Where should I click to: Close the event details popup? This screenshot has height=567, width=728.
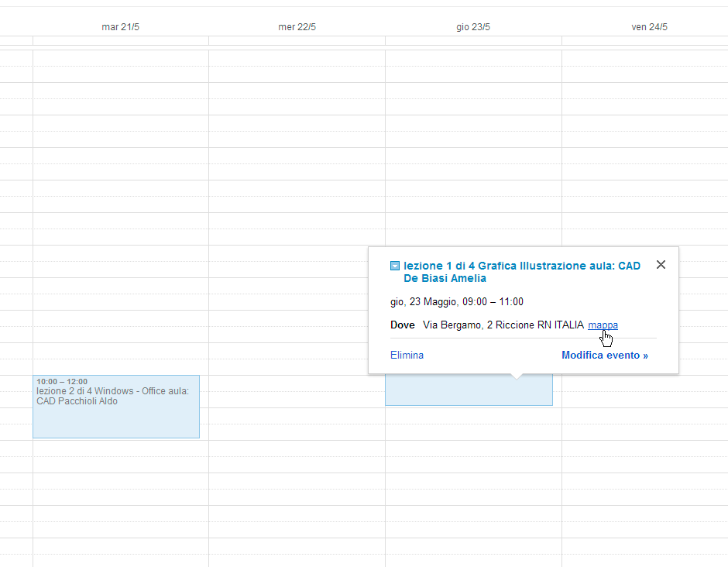661,265
